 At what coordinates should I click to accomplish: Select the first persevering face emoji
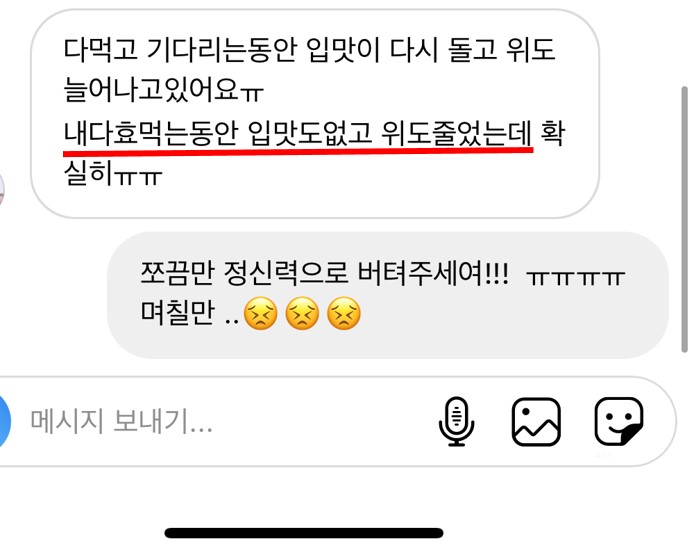[x=261, y=313]
